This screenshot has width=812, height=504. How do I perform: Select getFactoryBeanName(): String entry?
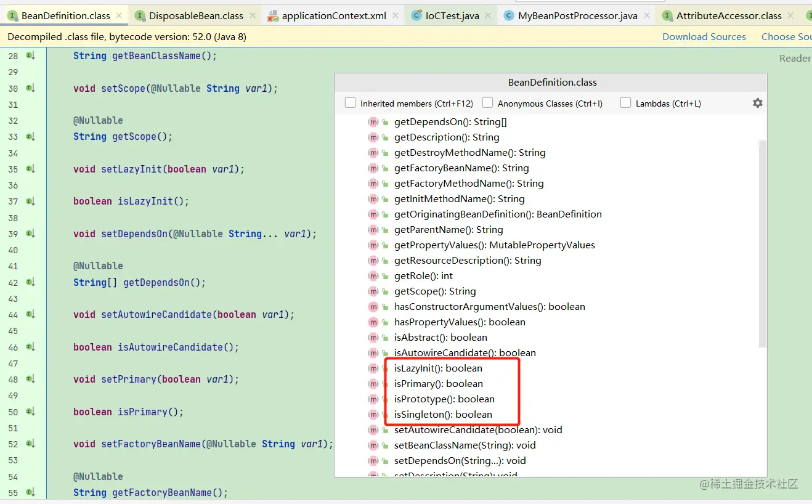click(461, 168)
